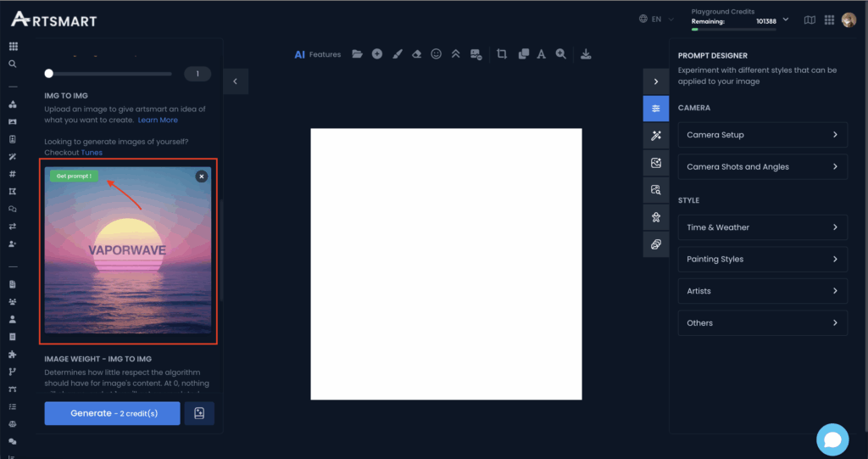Click the smiley face icon
Image resolution: width=868 pixels, height=459 pixels.
point(437,54)
